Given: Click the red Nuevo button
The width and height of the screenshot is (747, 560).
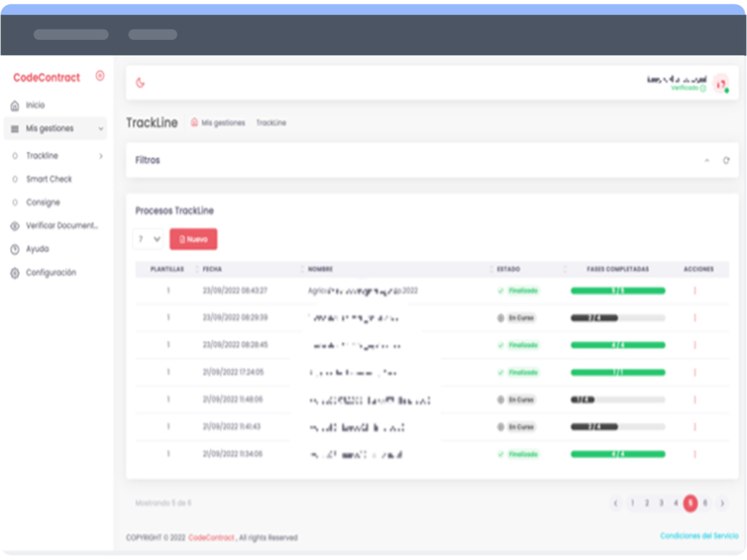Looking at the screenshot, I should click(193, 239).
